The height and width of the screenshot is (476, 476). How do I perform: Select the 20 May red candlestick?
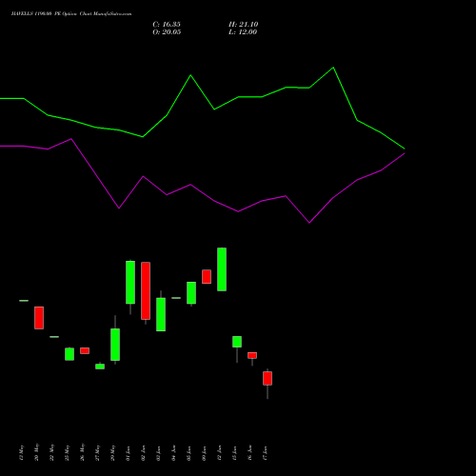39,318
